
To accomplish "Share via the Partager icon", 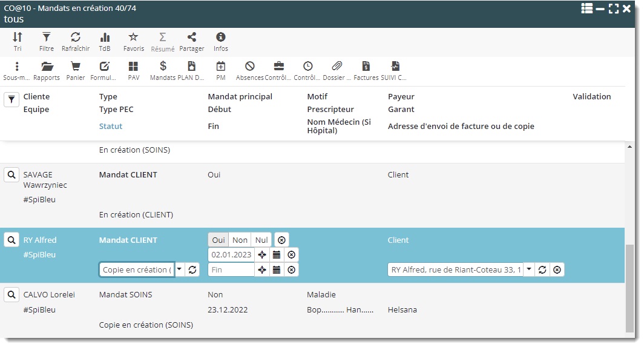I will tap(191, 38).
